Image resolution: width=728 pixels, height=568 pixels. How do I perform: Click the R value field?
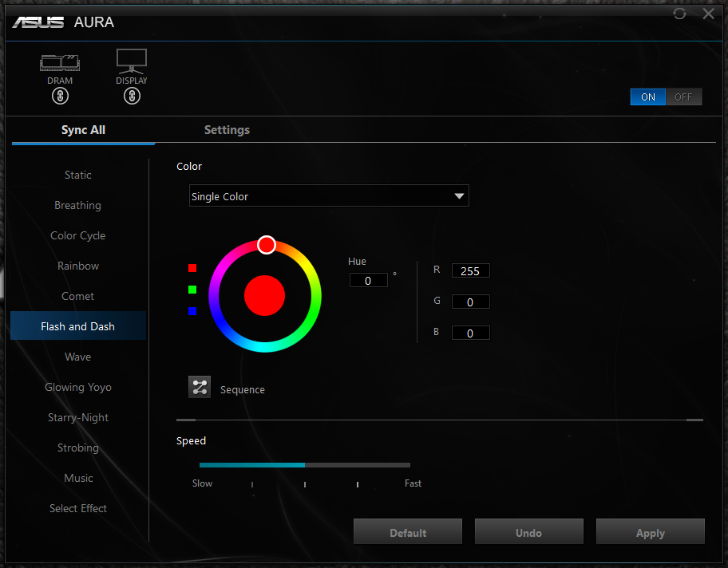coord(470,270)
